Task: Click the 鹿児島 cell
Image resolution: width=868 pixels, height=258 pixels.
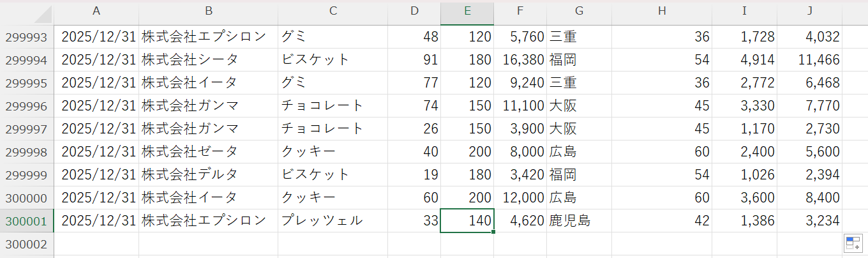Action: pos(578,221)
